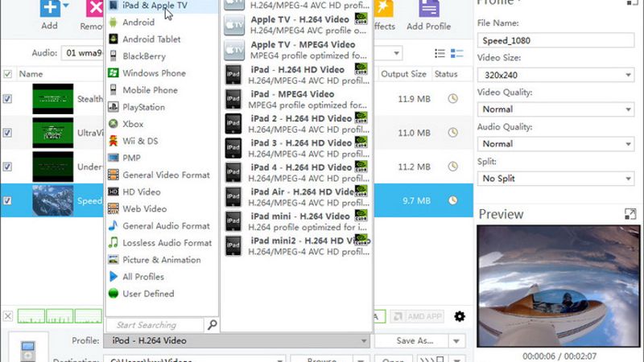Toggle the select-all checkbox in Name header
Viewport: 644px width, 362px height.
(x=7, y=74)
